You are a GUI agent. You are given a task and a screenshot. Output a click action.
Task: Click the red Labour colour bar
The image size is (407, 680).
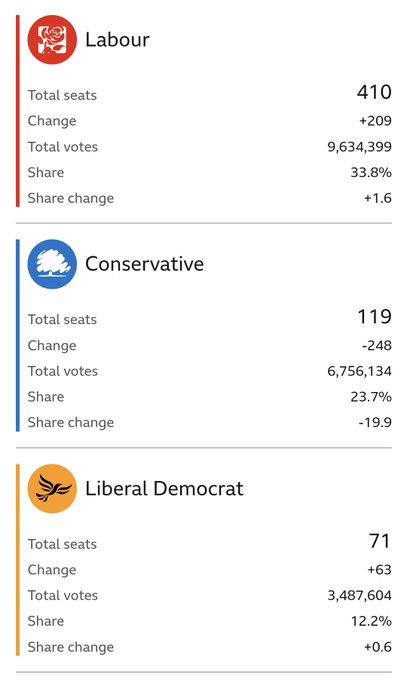click(x=18, y=111)
